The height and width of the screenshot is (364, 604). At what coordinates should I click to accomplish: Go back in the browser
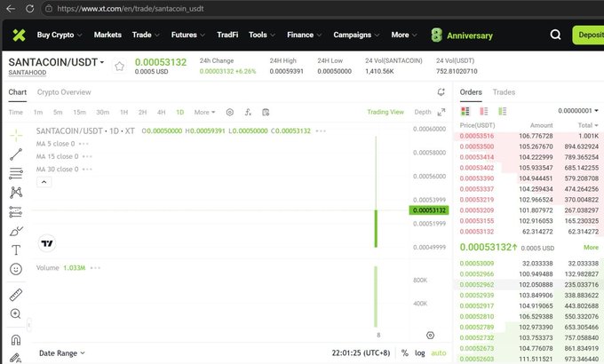[x=11, y=9]
